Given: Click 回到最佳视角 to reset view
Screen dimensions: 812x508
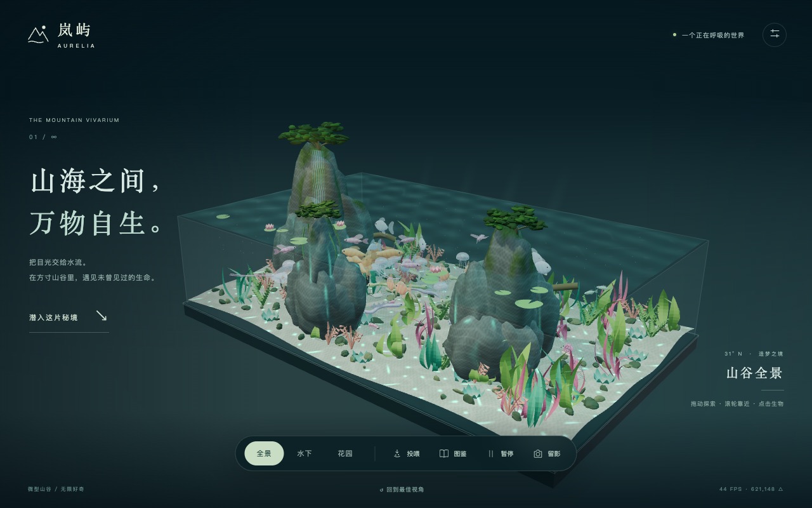Looking at the screenshot, I should point(402,490).
